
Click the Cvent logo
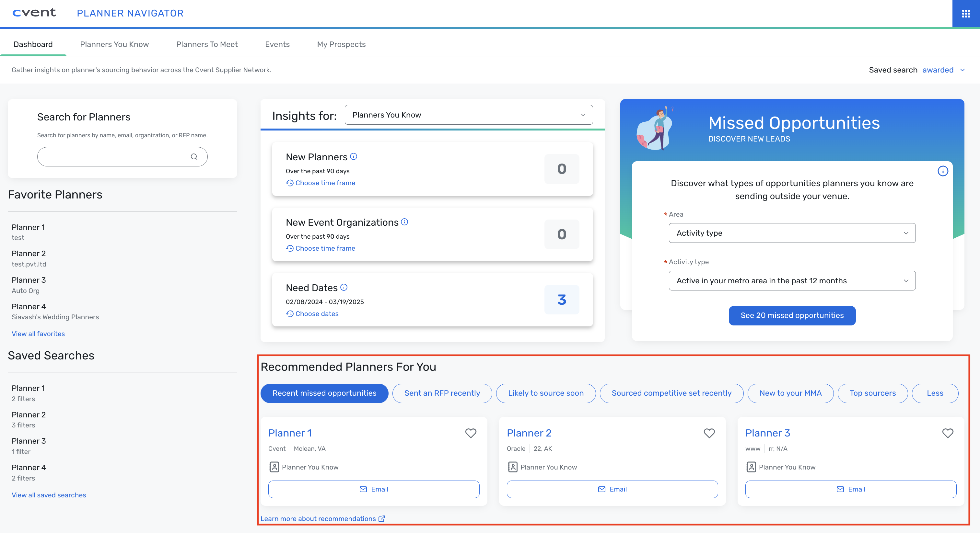tap(34, 13)
